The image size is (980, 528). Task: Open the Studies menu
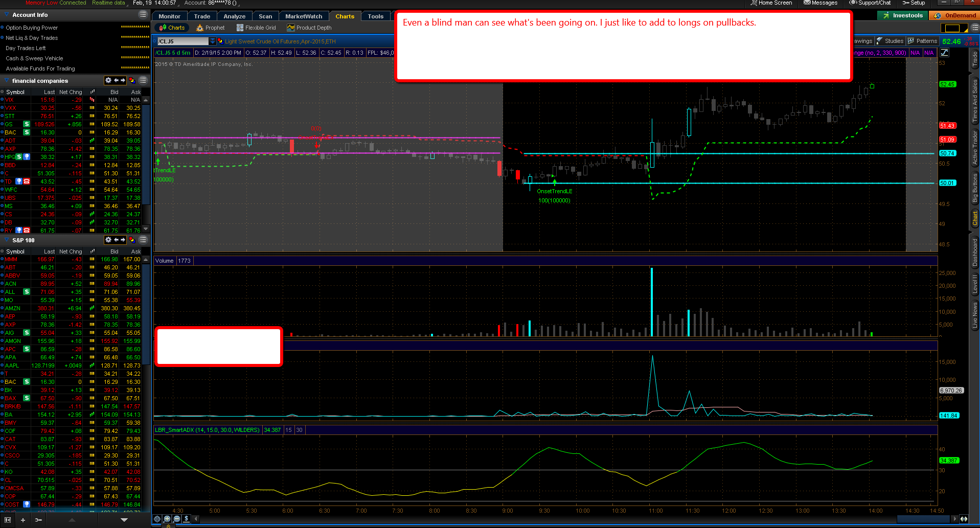coord(890,41)
